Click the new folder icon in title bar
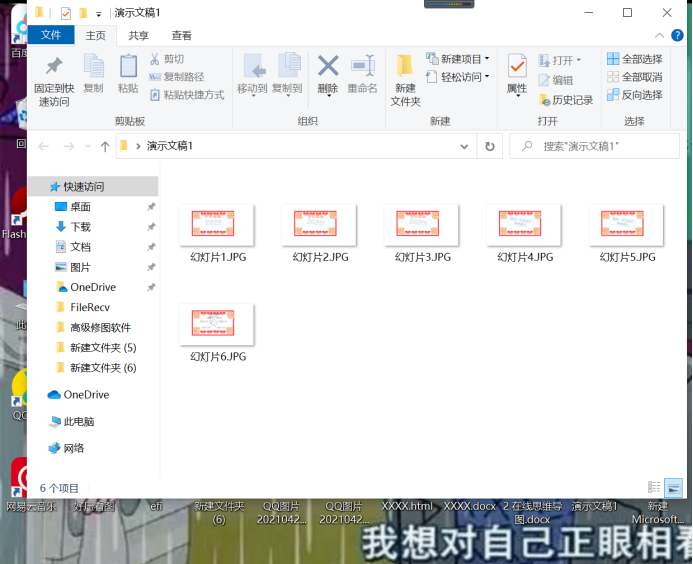693x564 pixels. coord(83,13)
